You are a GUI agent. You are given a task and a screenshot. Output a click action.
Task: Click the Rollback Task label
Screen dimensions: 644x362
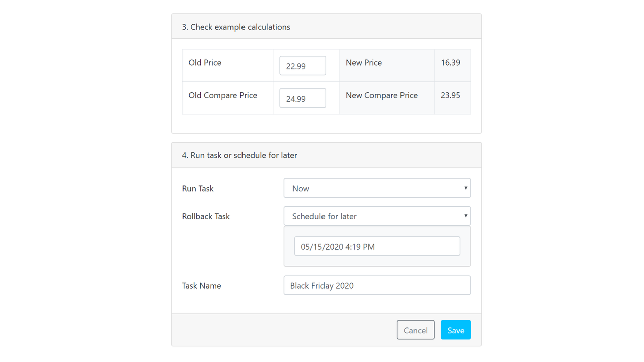click(206, 216)
